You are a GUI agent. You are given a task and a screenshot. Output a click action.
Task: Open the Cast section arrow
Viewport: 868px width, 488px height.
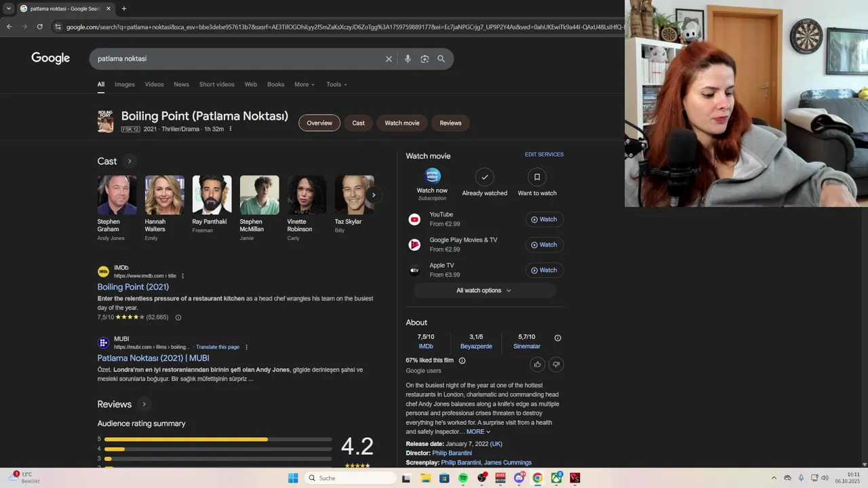pos(130,161)
